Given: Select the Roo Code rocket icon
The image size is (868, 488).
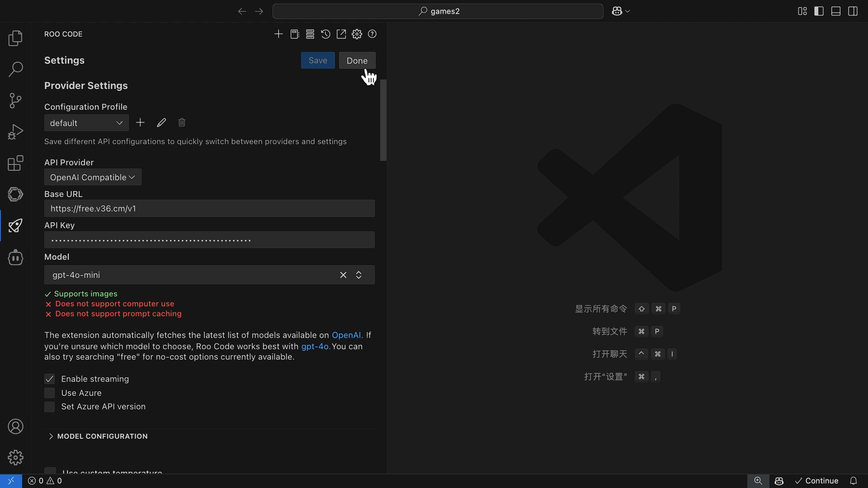Looking at the screenshot, I should [15, 225].
